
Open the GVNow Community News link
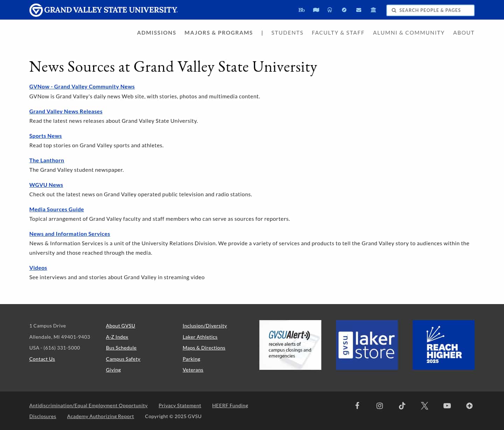tap(82, 86)
